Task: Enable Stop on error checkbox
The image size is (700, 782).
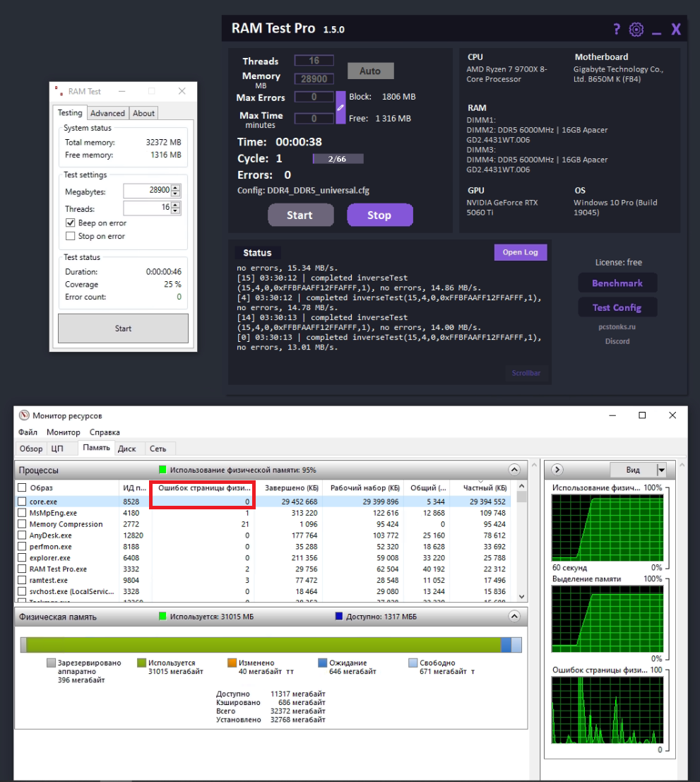Action: tap(71, 236)
